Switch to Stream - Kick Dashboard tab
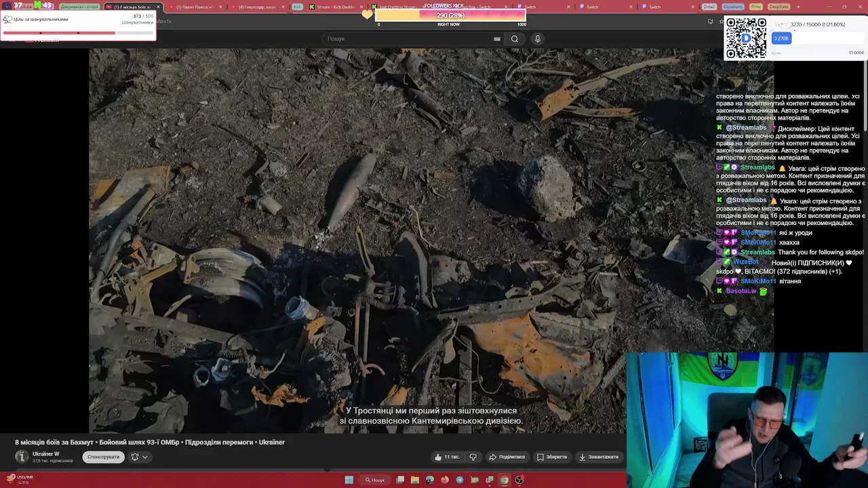 tap(335, 7)
